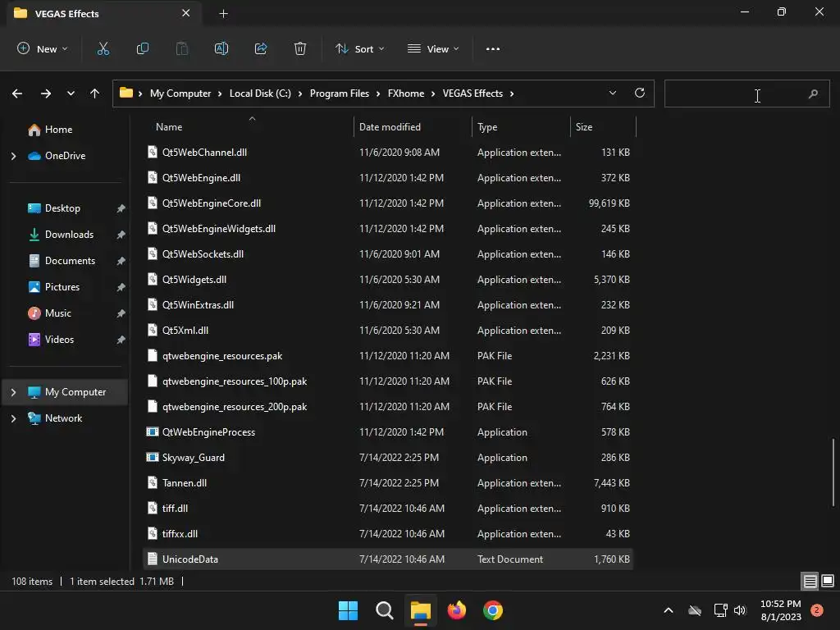The height and width of the screenshot is (630, 840).
Task: Open Videos in quick access
Action: click(59, 340)
